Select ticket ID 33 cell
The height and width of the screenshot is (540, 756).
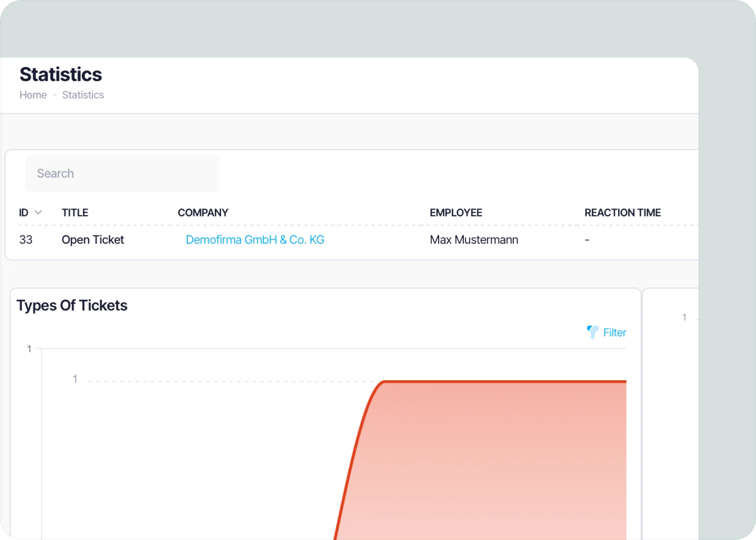[26, 240]
